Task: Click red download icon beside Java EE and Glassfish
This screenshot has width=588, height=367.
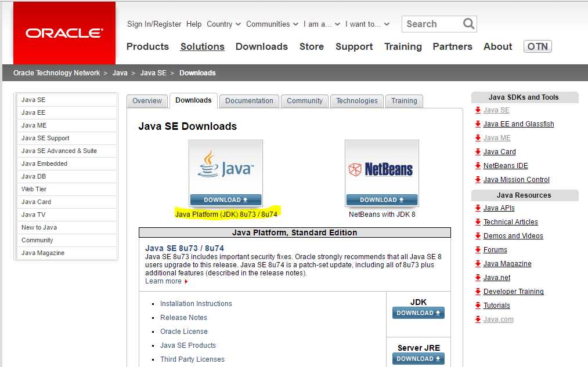Action: tap(478, 124)
